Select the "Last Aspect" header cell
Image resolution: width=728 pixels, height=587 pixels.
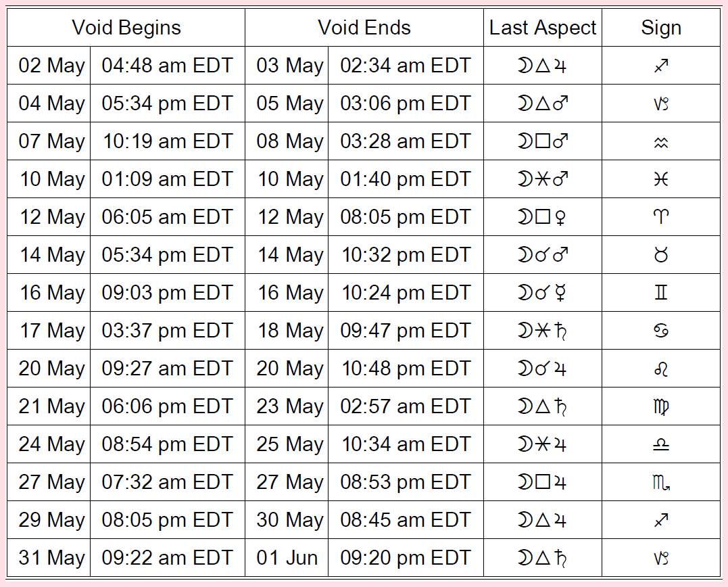(x=542, y=28)
